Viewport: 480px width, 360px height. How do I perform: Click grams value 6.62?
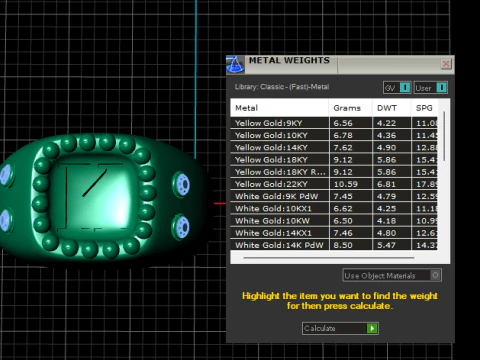coord(343,209)
